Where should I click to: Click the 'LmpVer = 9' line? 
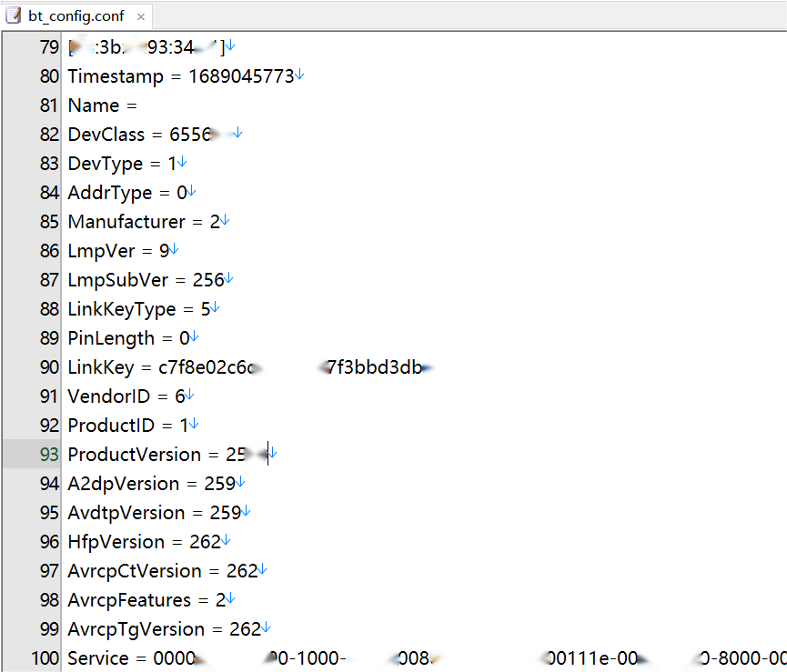(x=118, y=251)
